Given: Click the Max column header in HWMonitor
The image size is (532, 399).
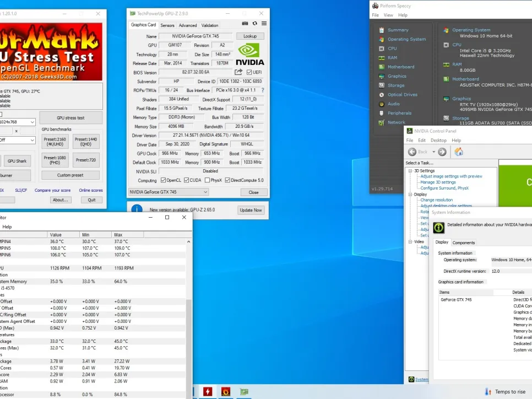Looking at the screenshot, I should pyautogui.click(x=127, y=235).
